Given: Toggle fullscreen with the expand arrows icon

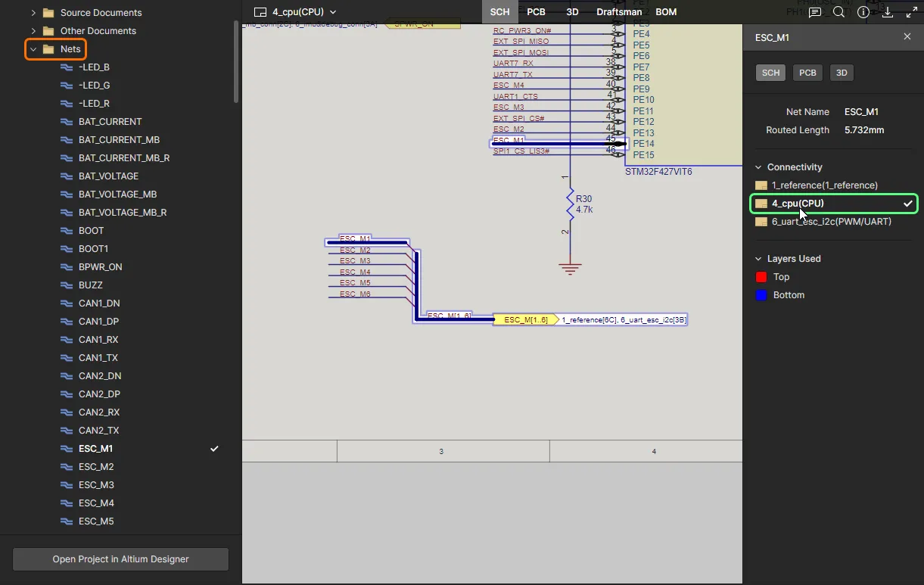Looking at the screenshot, I should (x=911, y=12).
